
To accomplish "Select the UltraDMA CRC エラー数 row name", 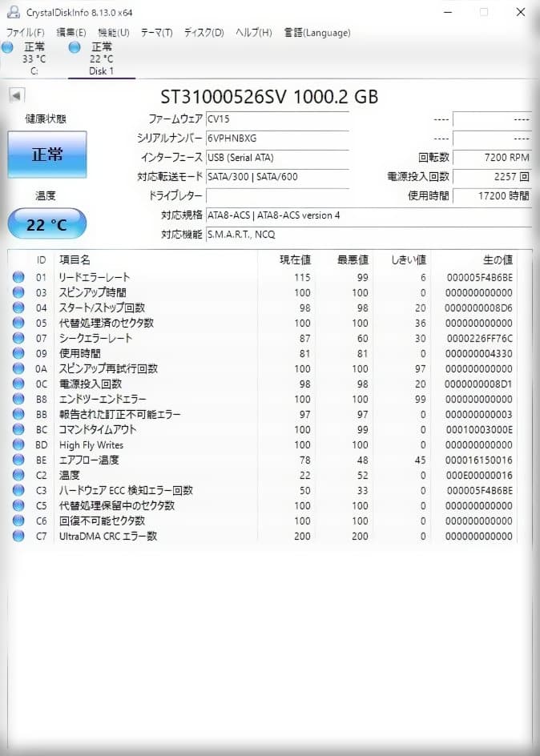I will 108,536.
